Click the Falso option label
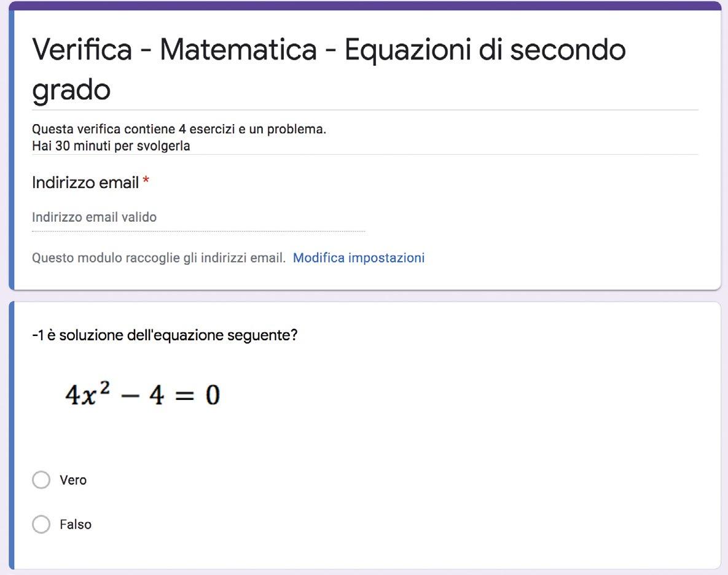 [x=75, y=525]
